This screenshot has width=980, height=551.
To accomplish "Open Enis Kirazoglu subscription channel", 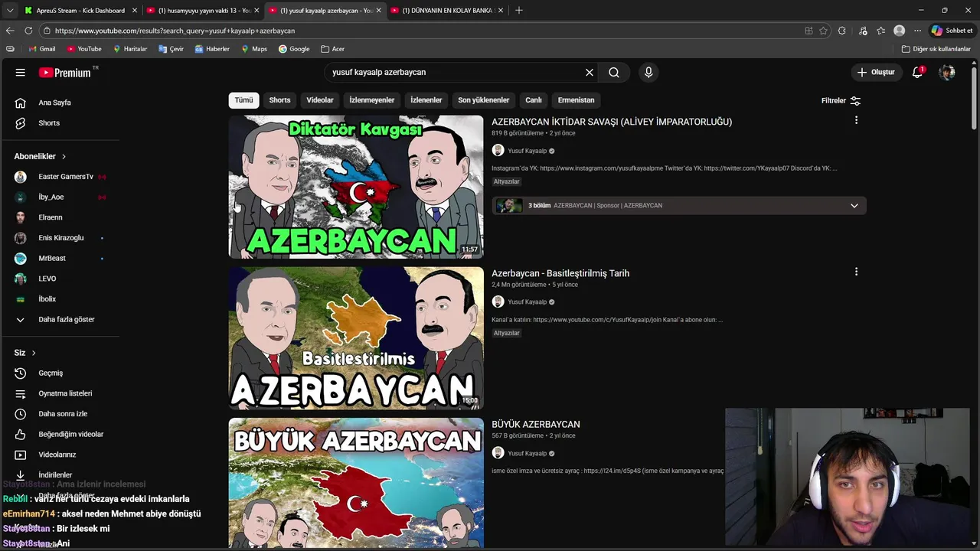I will pyautogui.click(x=61, y=238).
